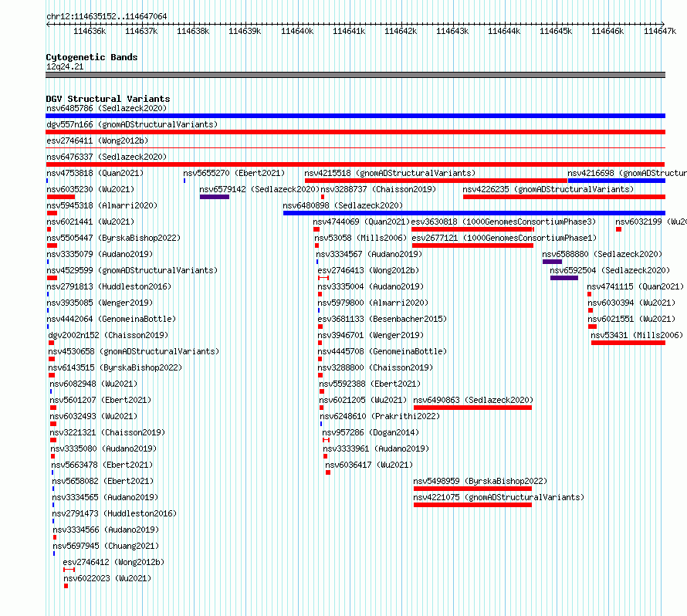Click the purple nsv6579142 variant bar

215,197
